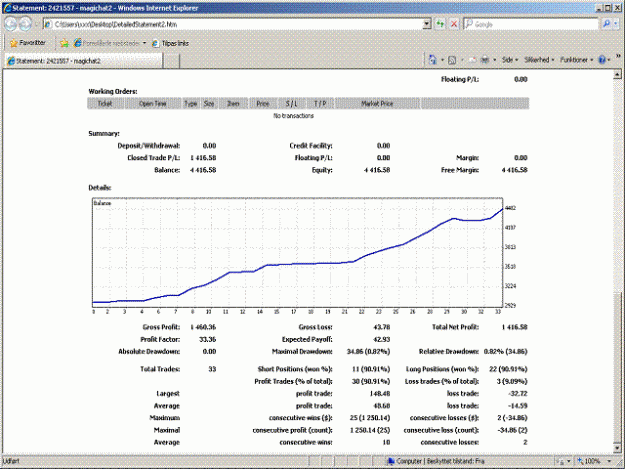
Task: Expand the search provider dropdown arrow
Action: pyautogui.click(x=616, y=24)
